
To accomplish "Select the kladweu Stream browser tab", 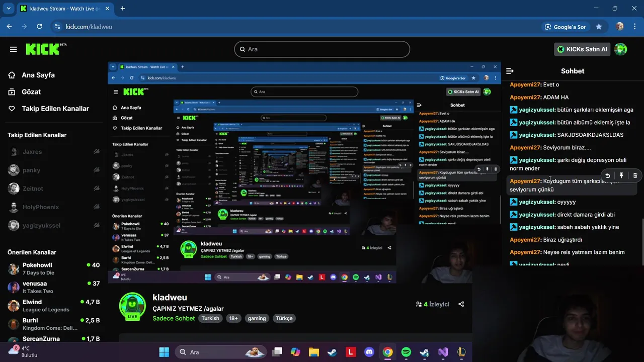I will [65, 9].
